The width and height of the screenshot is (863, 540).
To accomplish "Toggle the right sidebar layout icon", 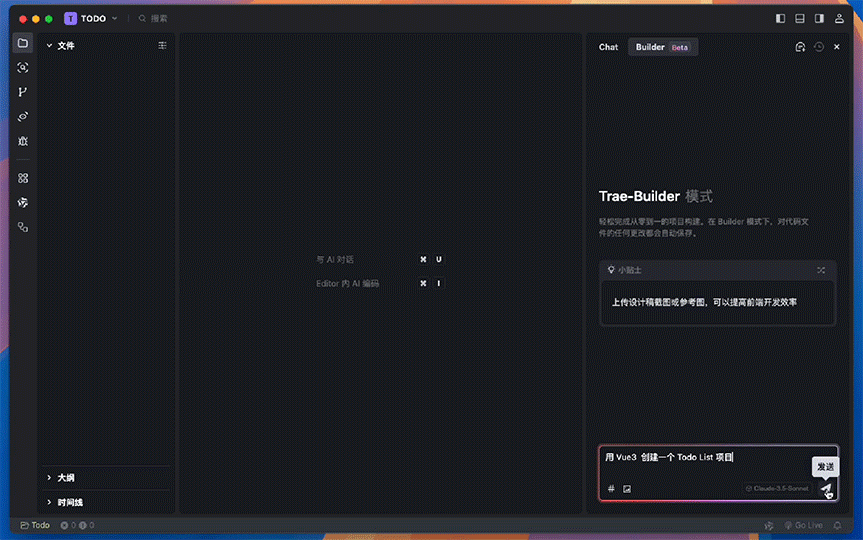I will pyautogui.click(x=820, y=18).
